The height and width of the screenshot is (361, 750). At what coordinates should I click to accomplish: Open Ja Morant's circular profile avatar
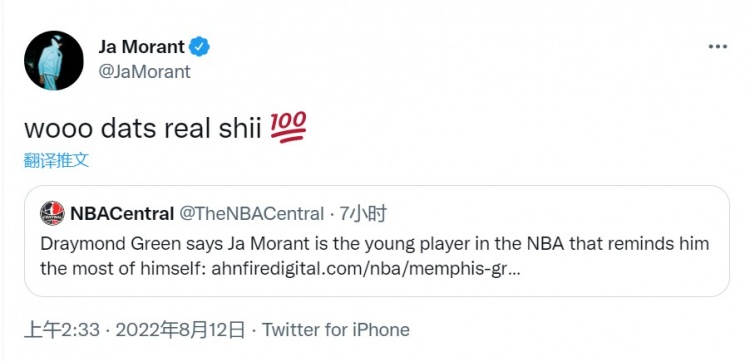pyautogui.click(x=54, y=60)
